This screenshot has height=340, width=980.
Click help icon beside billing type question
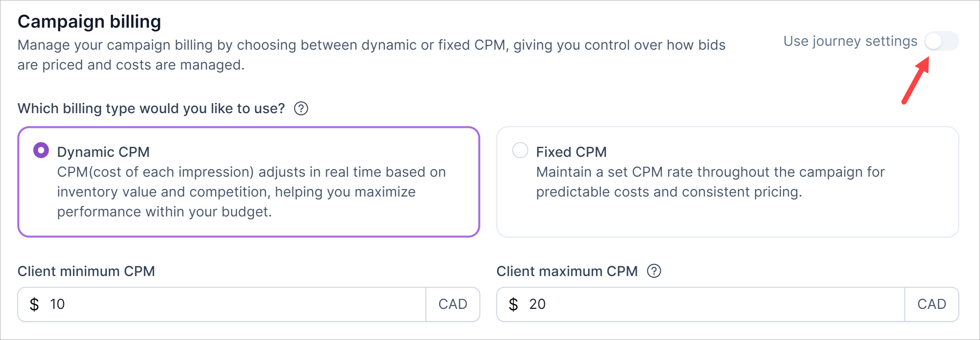pyautogui.click(x=301, y=108)
